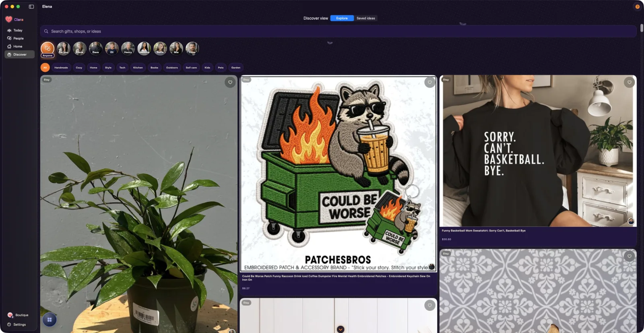The width and height of the screenshot is (644, 333).
Task: Focus the search gifts, shops, or ideas field
Action: click(x=338, y=31)
